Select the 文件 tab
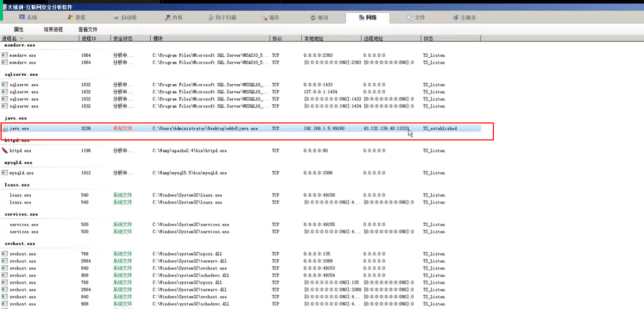Image resolution: width=644 pixels, height=309 pixels. (x=415, y=17)
